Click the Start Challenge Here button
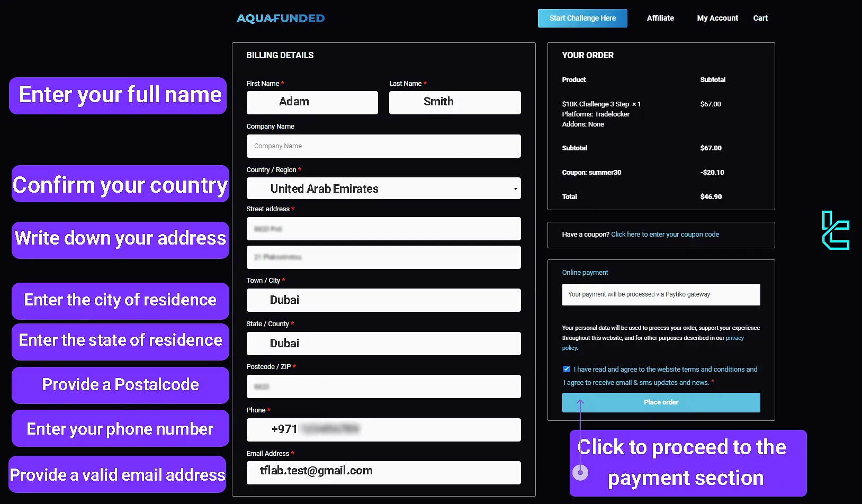This screenshot has width=862, height=504. 582,18
